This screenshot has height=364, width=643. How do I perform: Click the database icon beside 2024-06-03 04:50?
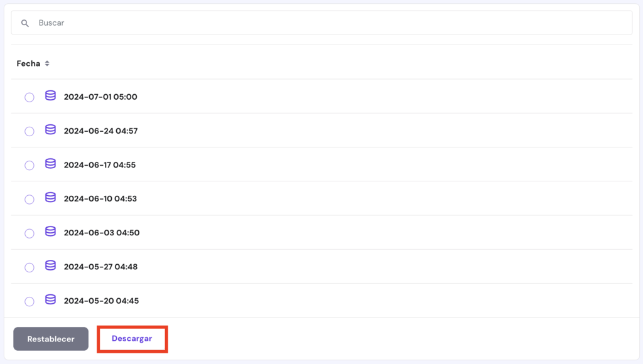(x=50, y=233)
